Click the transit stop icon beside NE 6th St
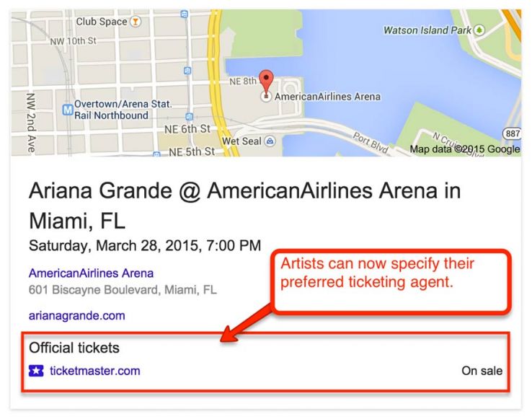This screenshot has height=417, width=532. coord(189,115)
